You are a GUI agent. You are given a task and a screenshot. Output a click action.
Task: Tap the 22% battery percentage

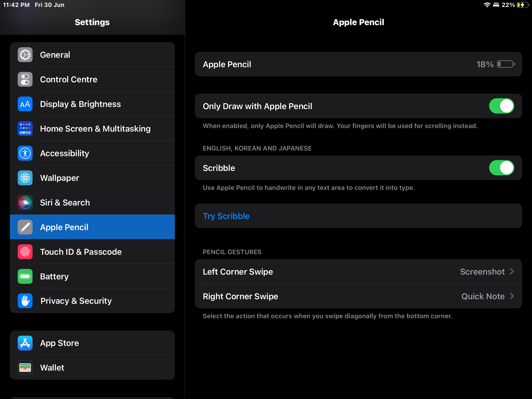click(x=508, y=5)
